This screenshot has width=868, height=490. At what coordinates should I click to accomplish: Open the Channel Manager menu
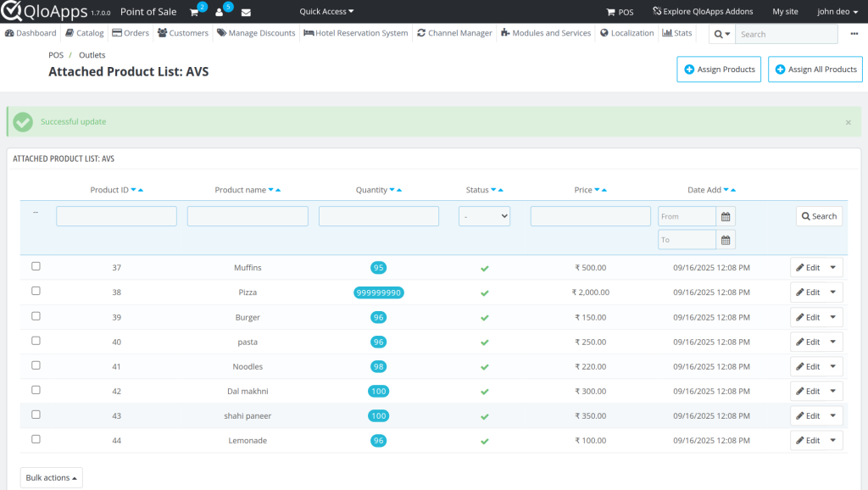(x=454, y=33)
